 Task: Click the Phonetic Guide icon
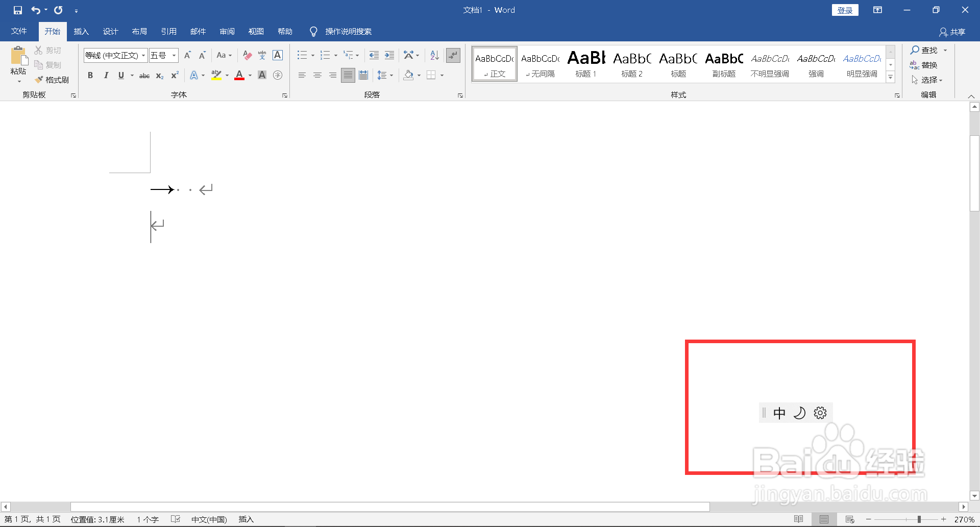coord(262,55)
